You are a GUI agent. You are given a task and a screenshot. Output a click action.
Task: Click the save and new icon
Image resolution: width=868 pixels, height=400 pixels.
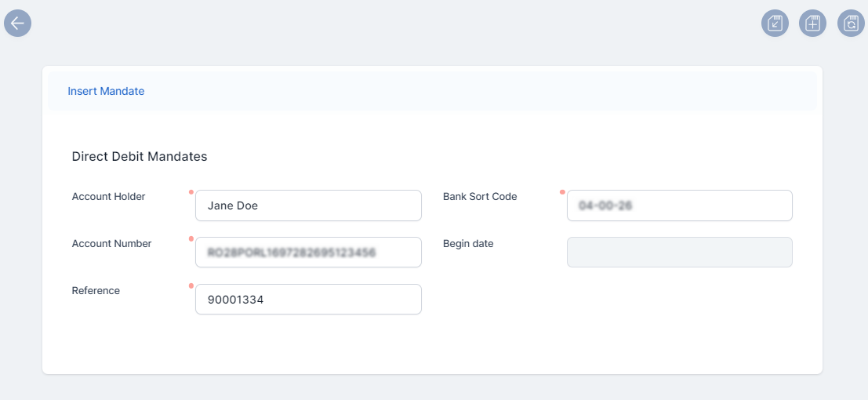click(x=812, y=24)
